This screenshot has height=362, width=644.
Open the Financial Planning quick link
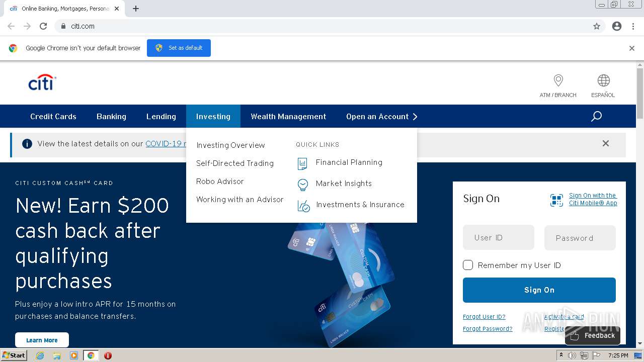point(349,162)
